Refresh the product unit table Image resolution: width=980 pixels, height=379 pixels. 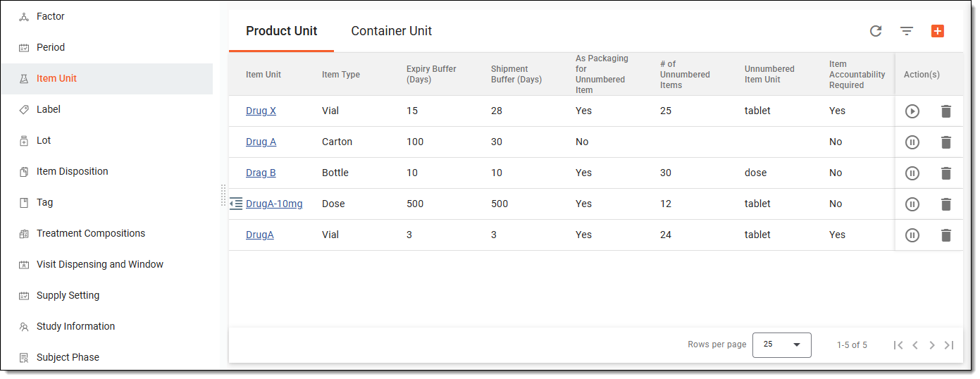tap(876, 31)
